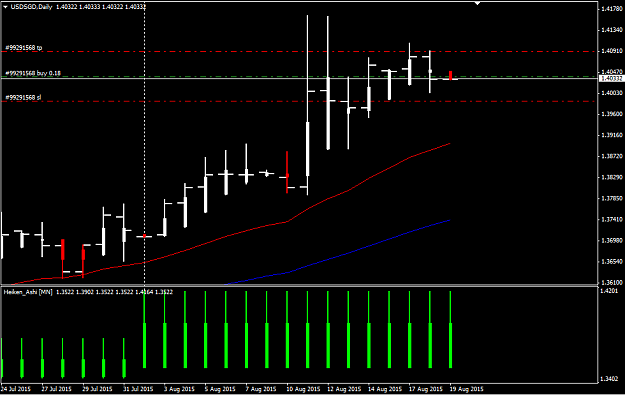Click the 12 Aug 2015 date label
Viewport: 625px width, 395px height.
coord(344,389)
